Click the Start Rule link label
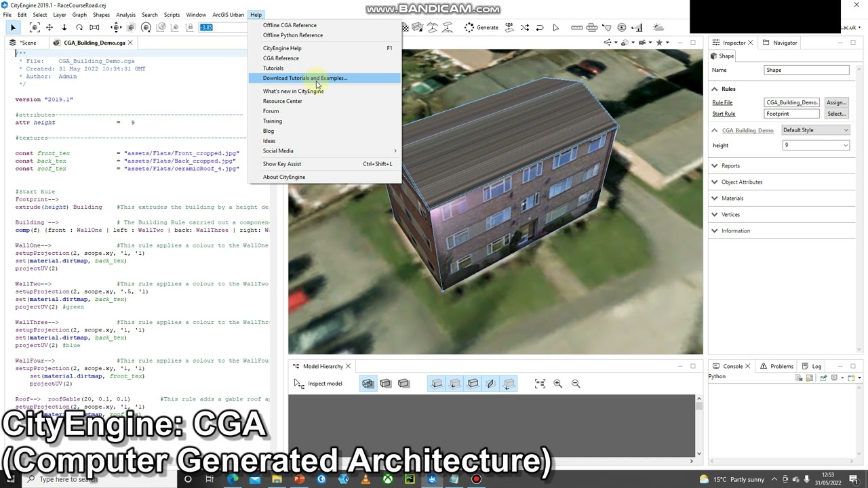 pyautogui.click(x=724, y=114)
